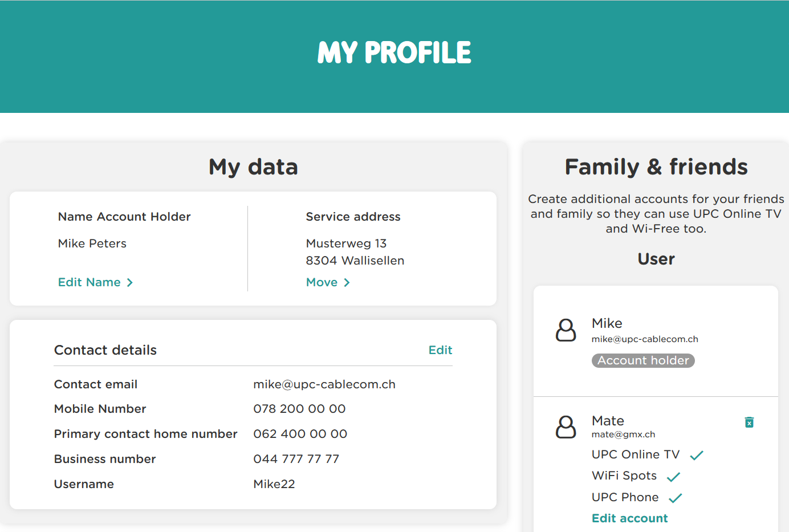The width and height of the screenshot is (789, 532).
Task: Open the Move address link
Action: [322, 282]
